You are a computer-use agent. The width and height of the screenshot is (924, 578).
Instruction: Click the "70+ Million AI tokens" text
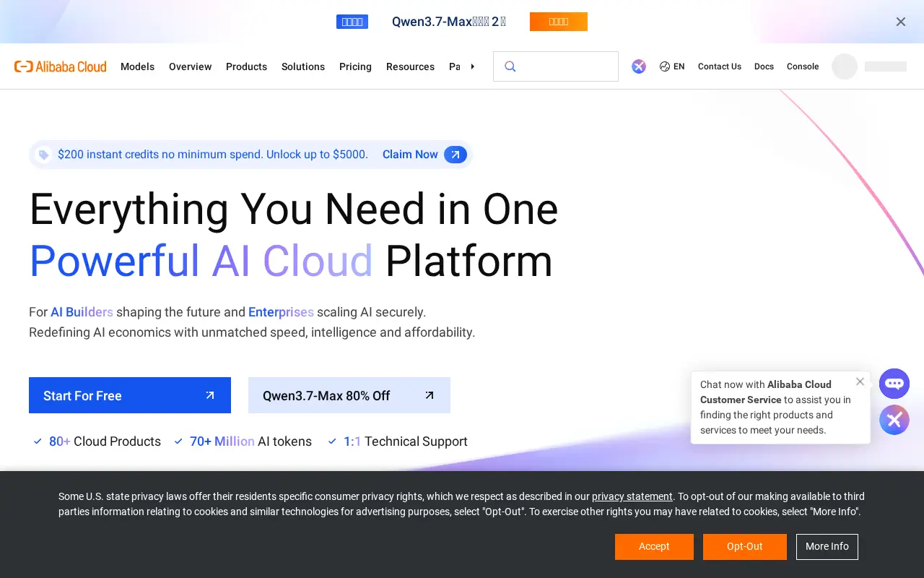tap(250, 441)
